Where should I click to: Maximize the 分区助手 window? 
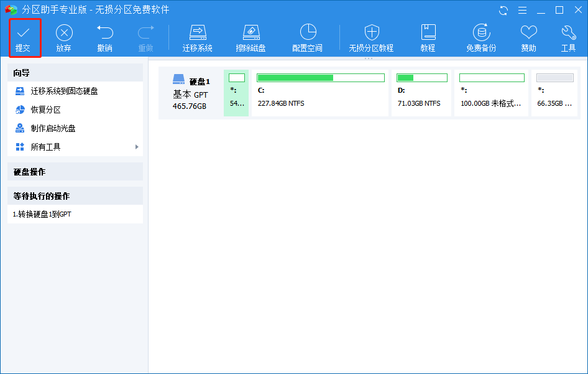coord(559,10)
